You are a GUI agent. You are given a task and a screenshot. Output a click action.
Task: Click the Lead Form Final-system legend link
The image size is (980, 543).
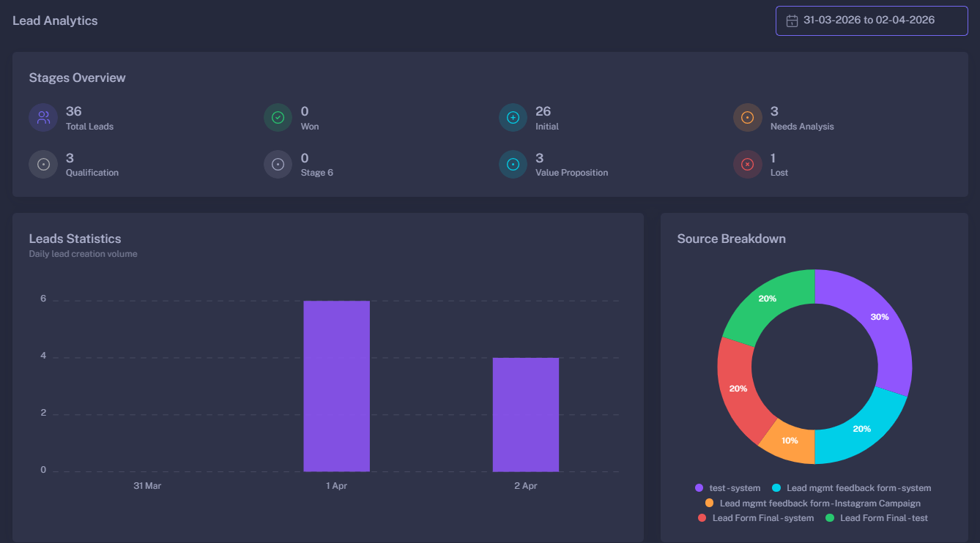756,517
